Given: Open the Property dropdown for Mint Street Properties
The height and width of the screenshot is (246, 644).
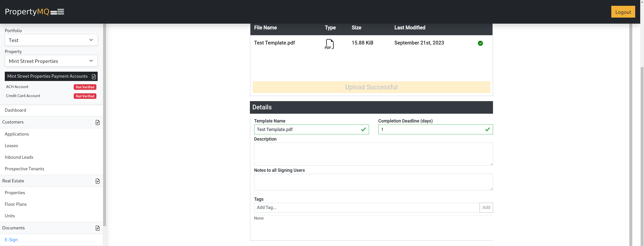Looking at the screenshot, I should pyautogui.click(x=51, y=61).
